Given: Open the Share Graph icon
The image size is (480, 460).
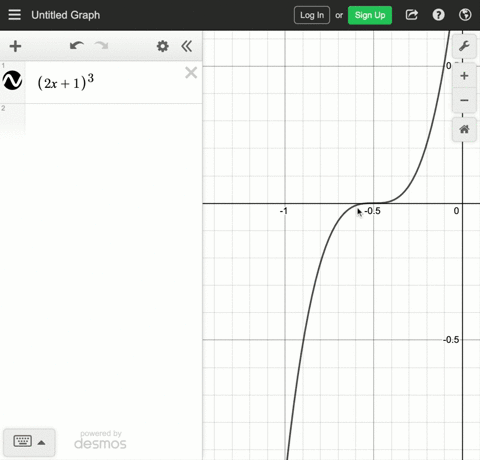Looking at the screenshot, I should [x=412, y=15].
